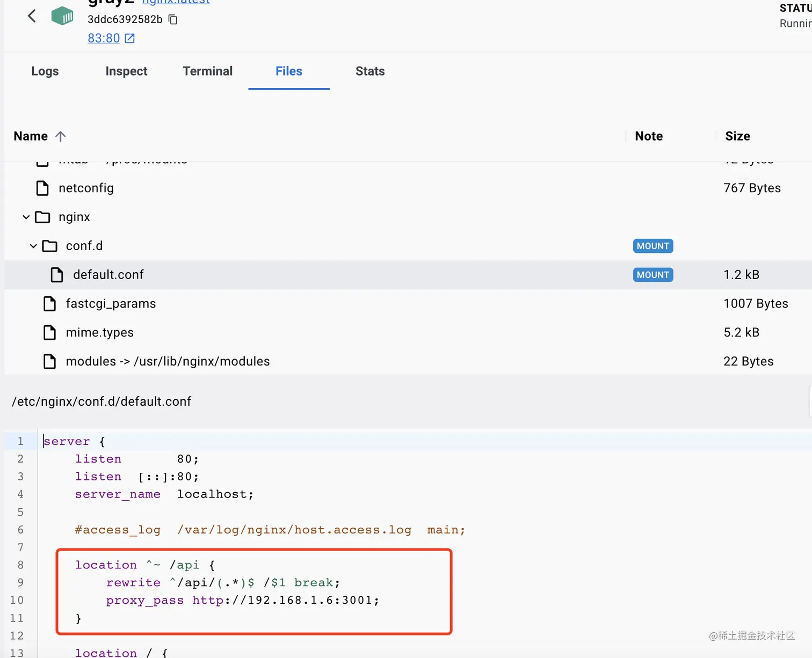Click the back arrow icon
Viewport: 812px width, 658px height.
(32, 16)
